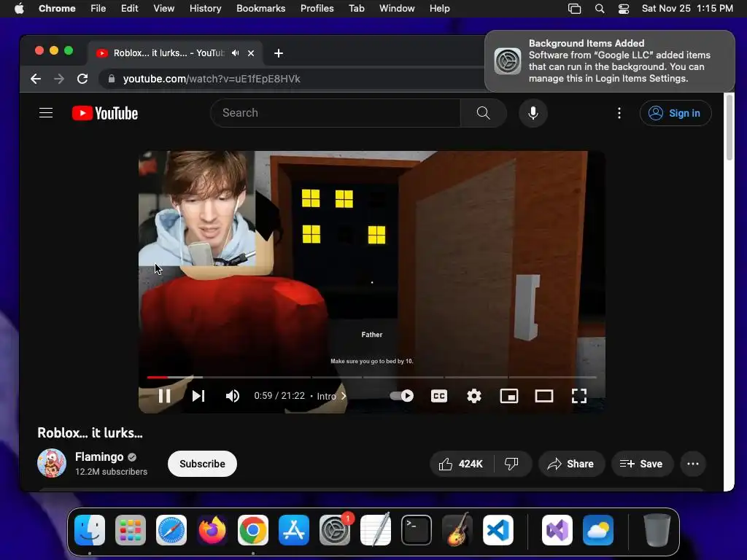
Task: Launch Finder from the Dock
Action: [x=90, y=530]
